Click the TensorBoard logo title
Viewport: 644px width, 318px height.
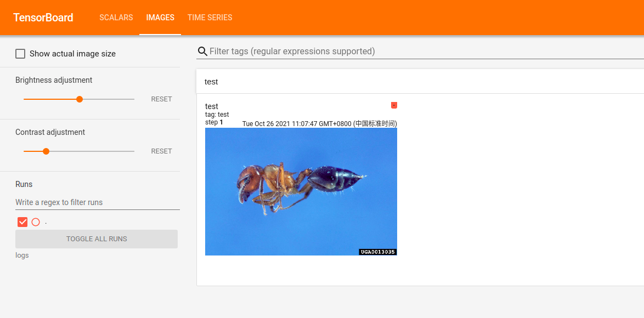coord(43,18)
